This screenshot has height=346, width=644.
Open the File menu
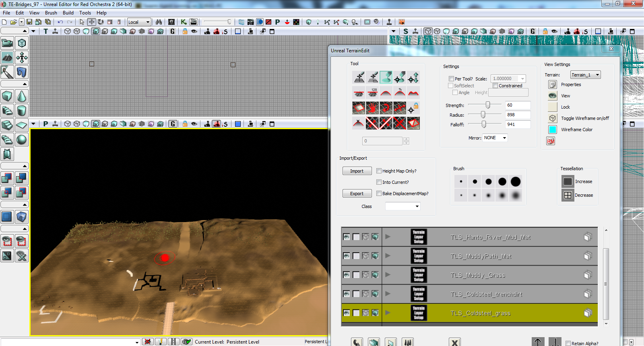tap(6, 13)
